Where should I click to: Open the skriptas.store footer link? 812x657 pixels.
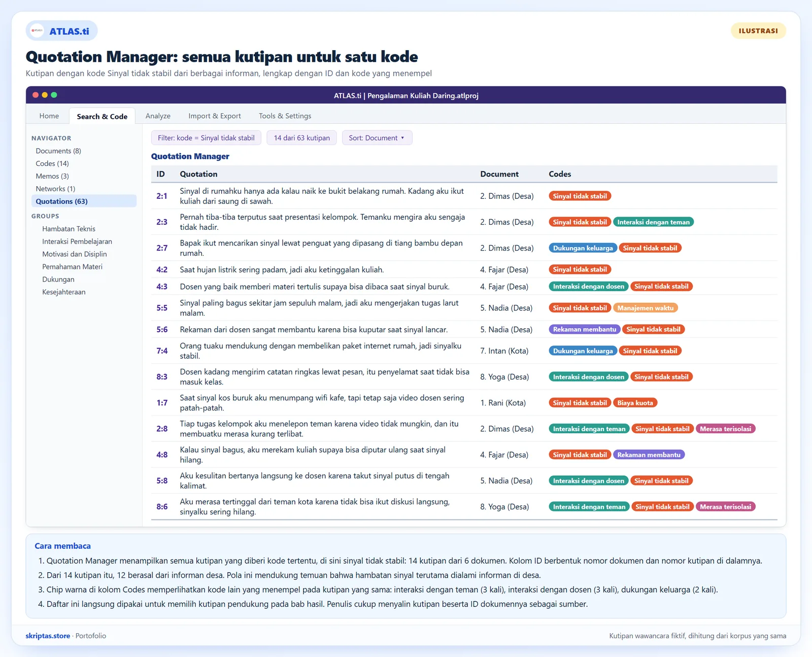pos(48,636)
